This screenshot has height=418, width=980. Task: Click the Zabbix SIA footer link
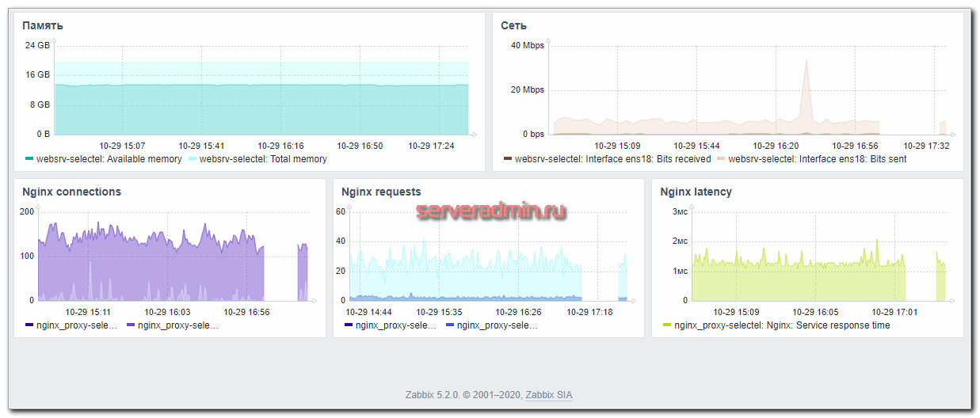[x=555, y=394]
